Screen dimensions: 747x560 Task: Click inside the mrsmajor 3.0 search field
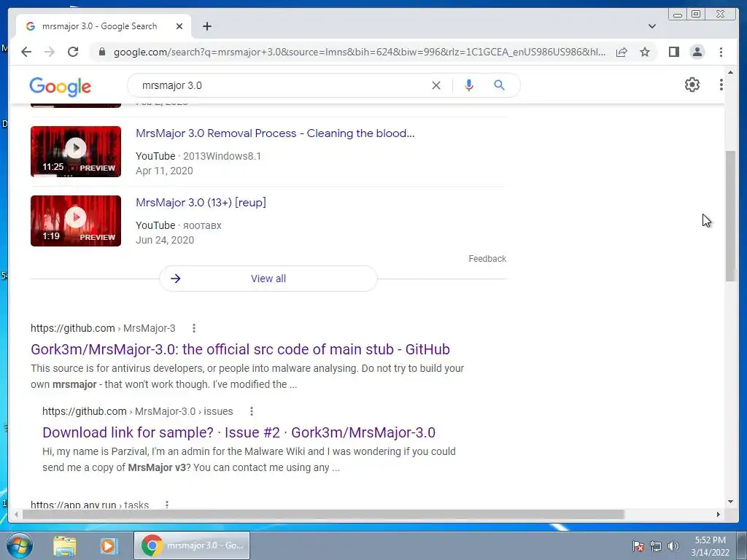click(281, 85)
